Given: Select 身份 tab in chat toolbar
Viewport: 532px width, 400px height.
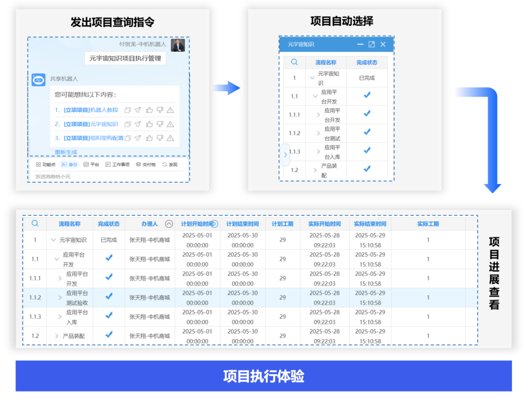Looking at the screenshot, I should click(x=70, y=164).
